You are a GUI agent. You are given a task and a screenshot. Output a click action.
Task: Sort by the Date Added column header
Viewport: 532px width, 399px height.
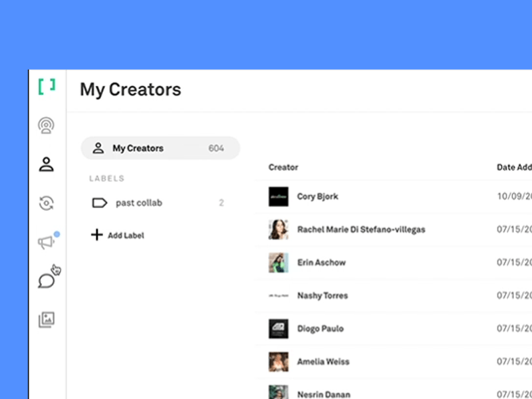pyautogui.click(x=514, y=168)
